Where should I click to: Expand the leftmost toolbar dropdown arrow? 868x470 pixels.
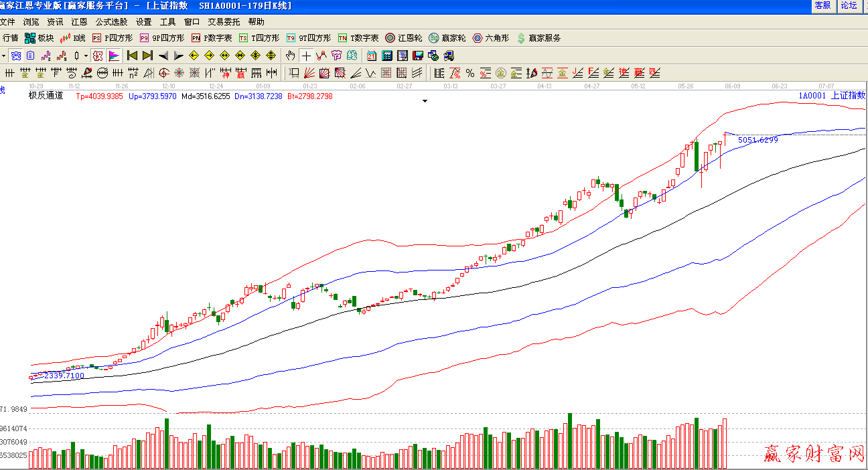[x=3, y=56]
